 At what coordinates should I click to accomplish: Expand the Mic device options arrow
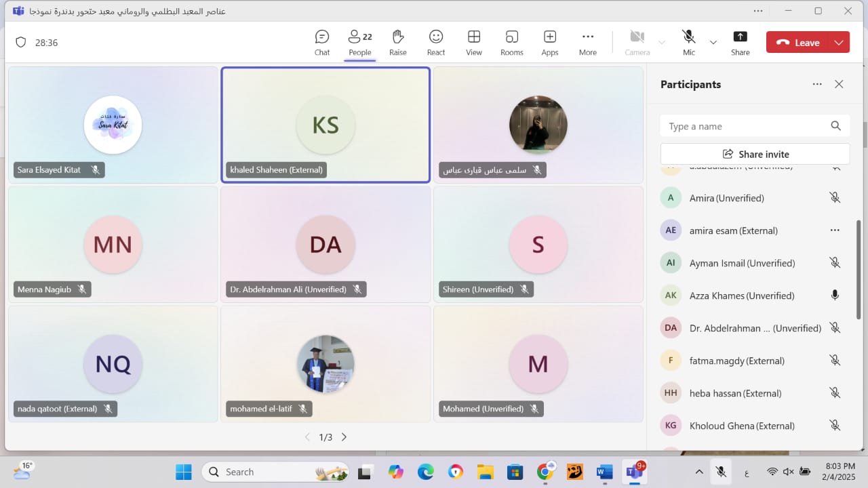point(713,42)
